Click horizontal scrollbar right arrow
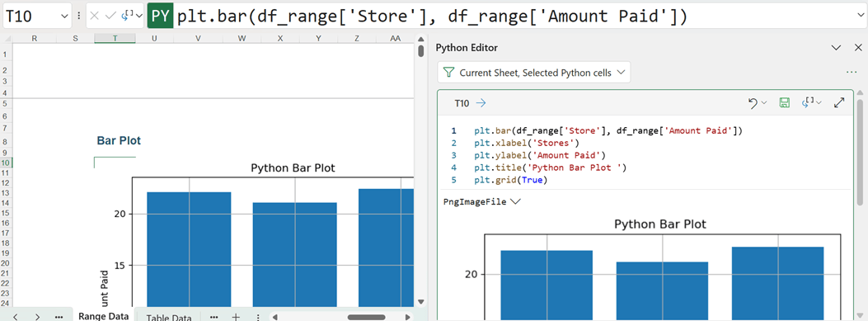868x321 pixels. point(407,317)
